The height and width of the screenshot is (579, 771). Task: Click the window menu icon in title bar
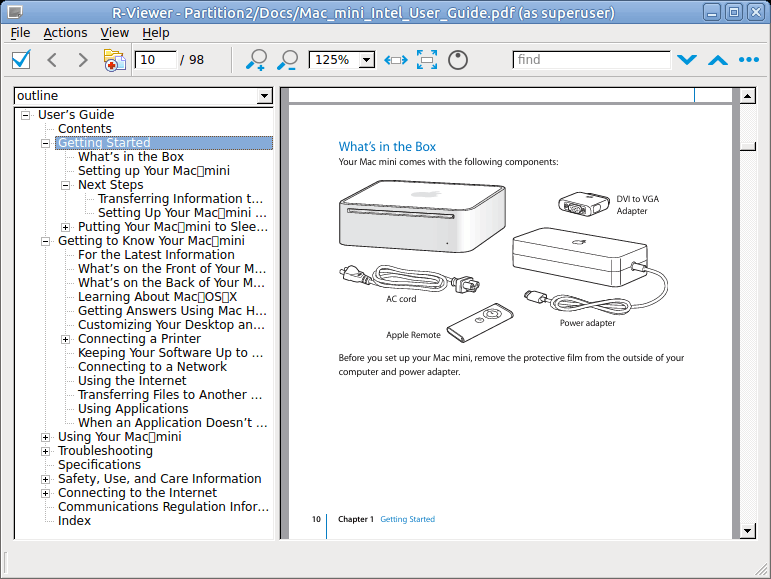click(15, 11)
